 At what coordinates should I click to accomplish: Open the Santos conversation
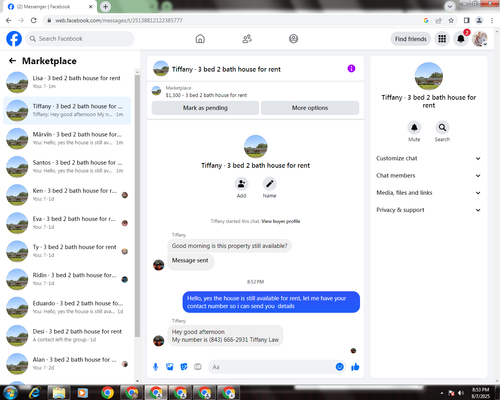point(67,167)
